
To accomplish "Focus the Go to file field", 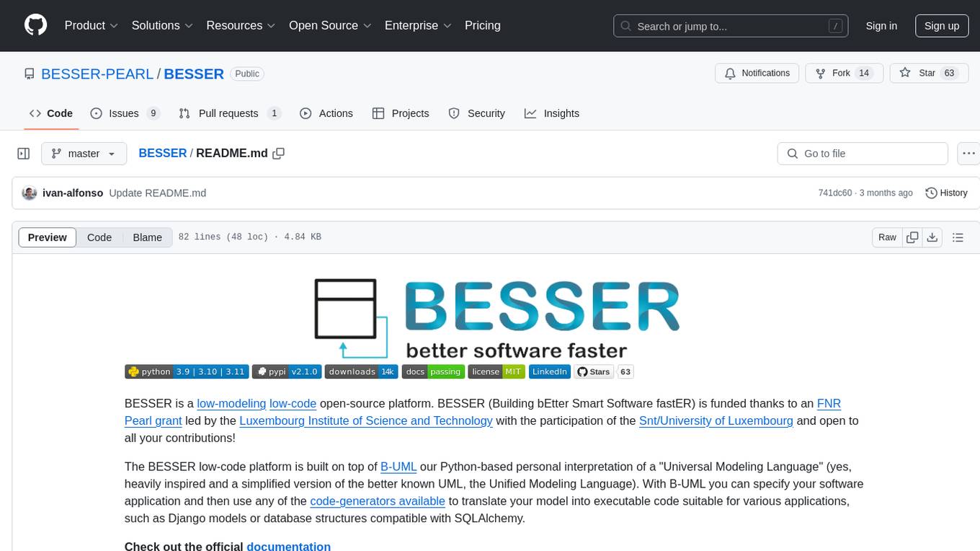I will click(x=863, y=154).
